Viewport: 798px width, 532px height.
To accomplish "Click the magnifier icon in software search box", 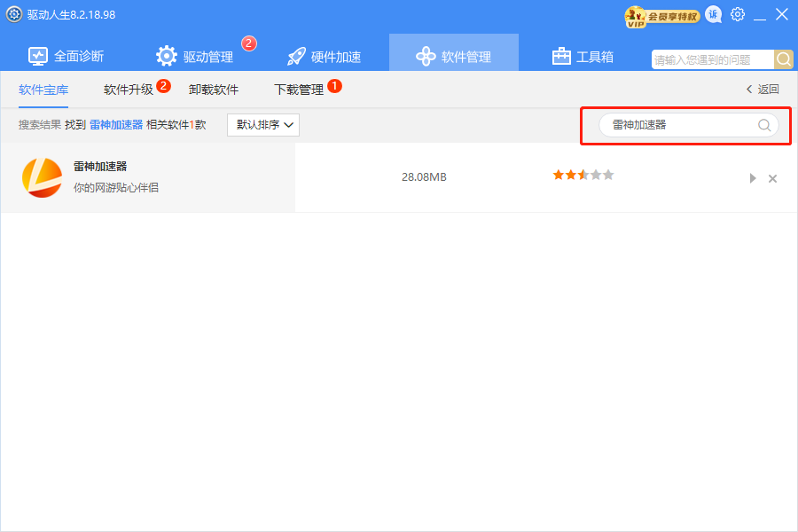I will pos(764,125).
